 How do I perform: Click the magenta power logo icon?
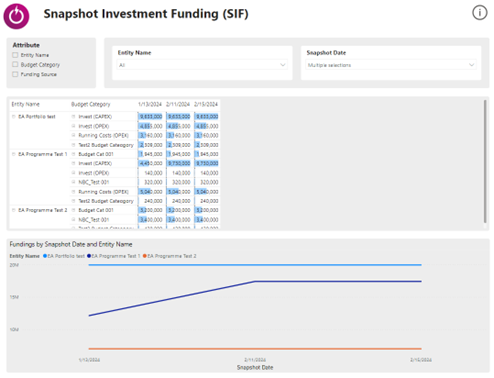[16, 16]
